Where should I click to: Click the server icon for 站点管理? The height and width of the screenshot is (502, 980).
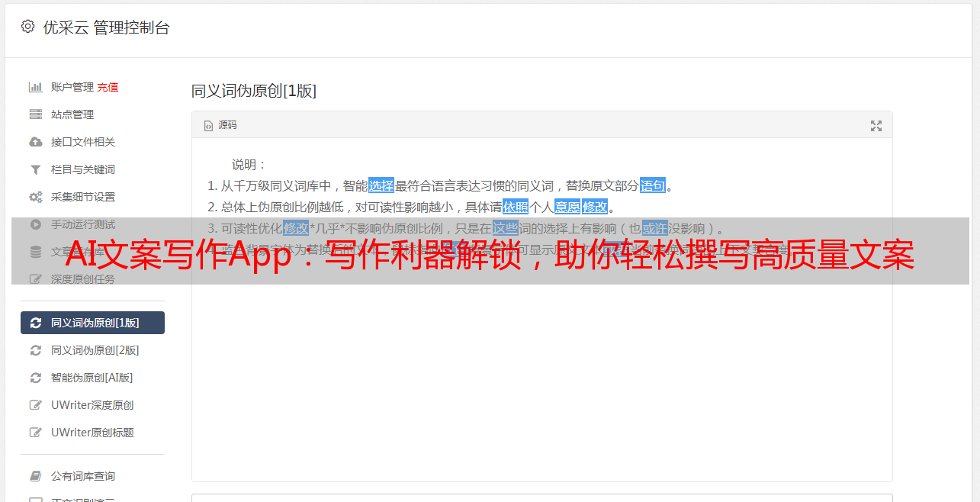[35, 114]
